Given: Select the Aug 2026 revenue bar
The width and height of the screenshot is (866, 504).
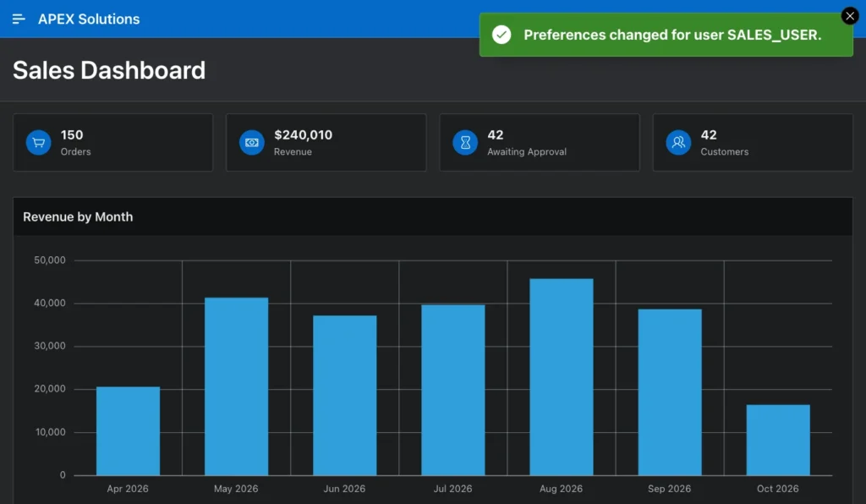Looking at the screenshot, I should tap(562, 377).
